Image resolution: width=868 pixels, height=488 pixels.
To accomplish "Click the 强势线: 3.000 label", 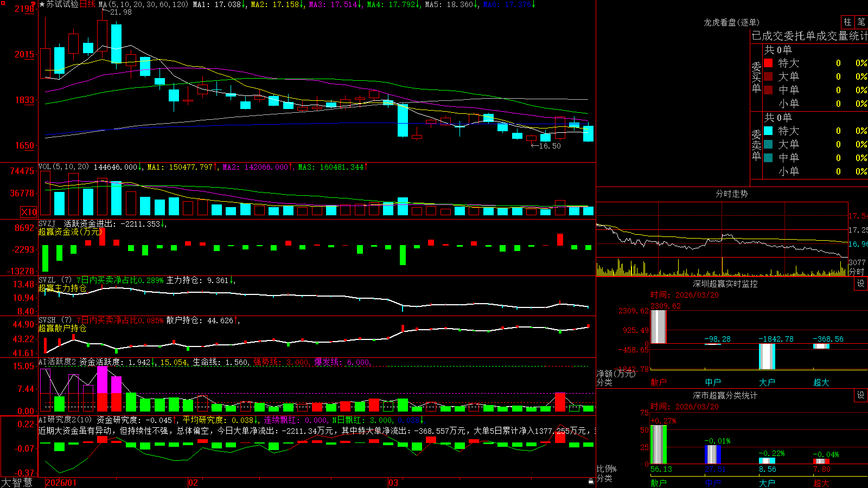I will (282, 362).
